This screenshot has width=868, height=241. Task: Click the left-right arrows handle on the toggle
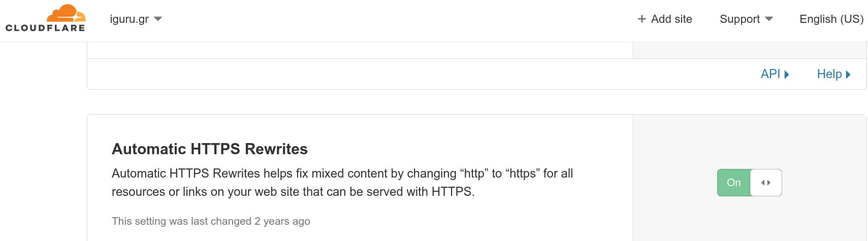point(766,183)
